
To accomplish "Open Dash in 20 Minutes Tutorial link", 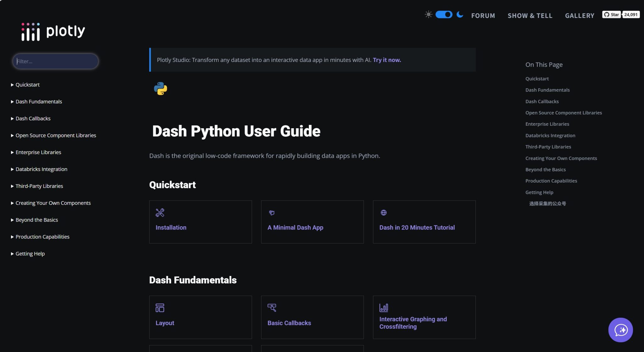I will click(x=417, y=227).
